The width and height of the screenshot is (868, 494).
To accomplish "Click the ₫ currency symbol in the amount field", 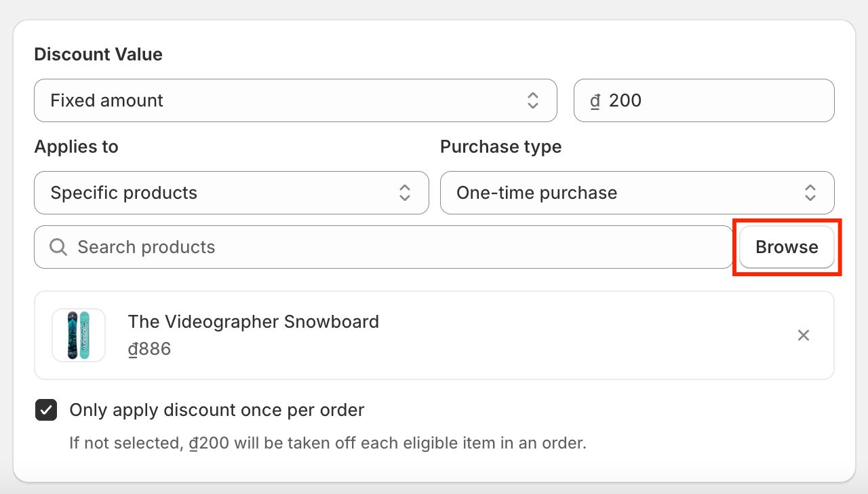I will 595,100.
